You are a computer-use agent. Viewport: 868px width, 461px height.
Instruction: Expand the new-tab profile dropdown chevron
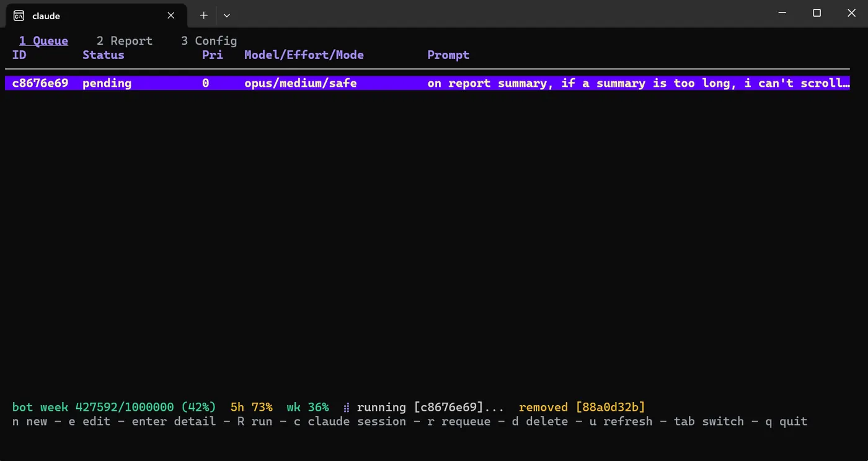pyautogui.click(x=227, y=16)
